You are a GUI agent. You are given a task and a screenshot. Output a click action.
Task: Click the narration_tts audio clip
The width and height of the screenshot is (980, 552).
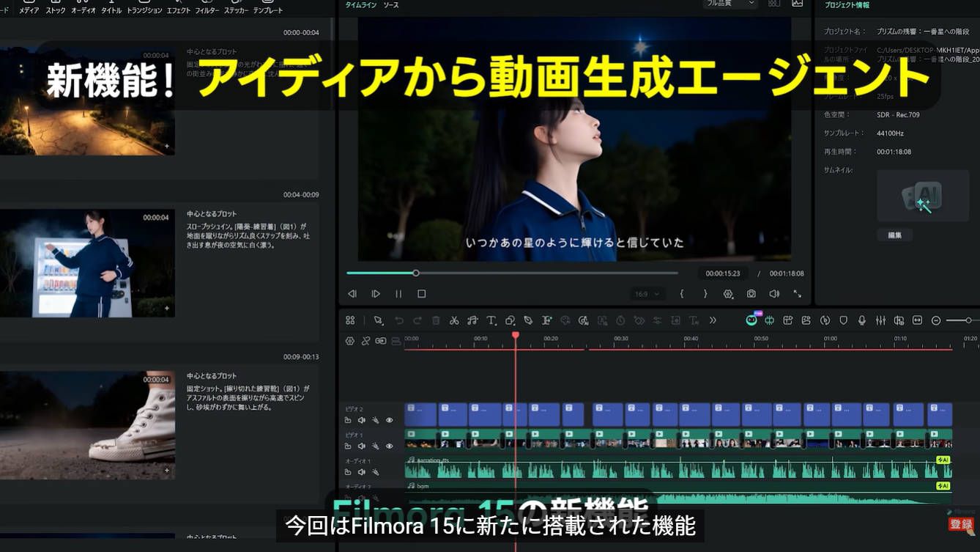pyautogui.click(x=678, y=468)
